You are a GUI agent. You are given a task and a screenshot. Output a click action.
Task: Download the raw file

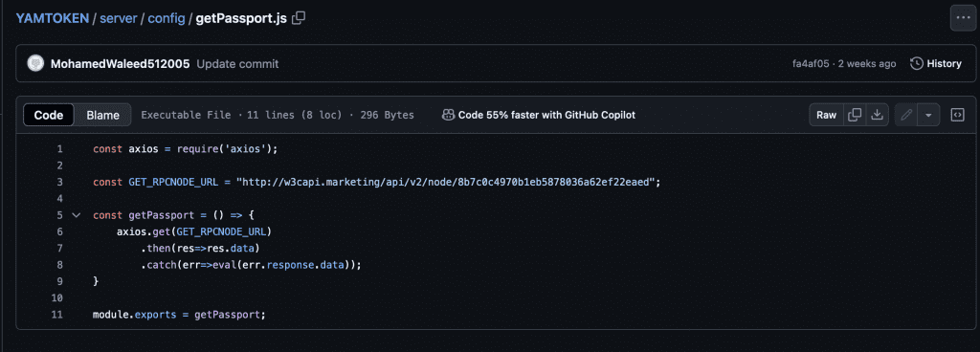click(x=877, y=115)
